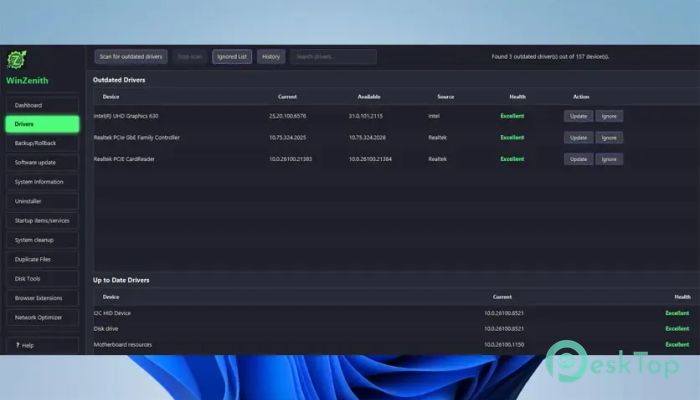Open driver History
The image size is (700, 400).
[x=271, y=57]
